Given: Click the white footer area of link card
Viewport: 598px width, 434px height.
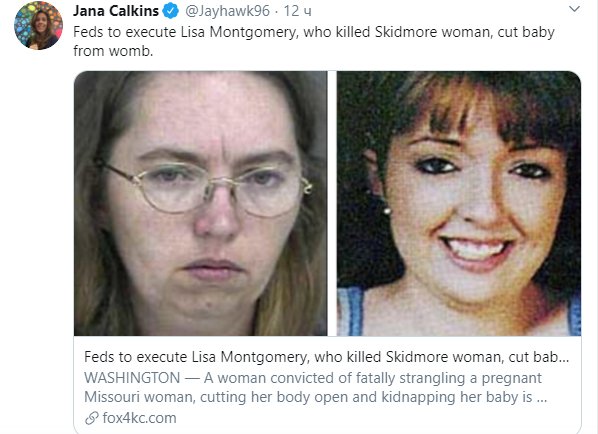Looking at the screenshot, I should [328, 387].
